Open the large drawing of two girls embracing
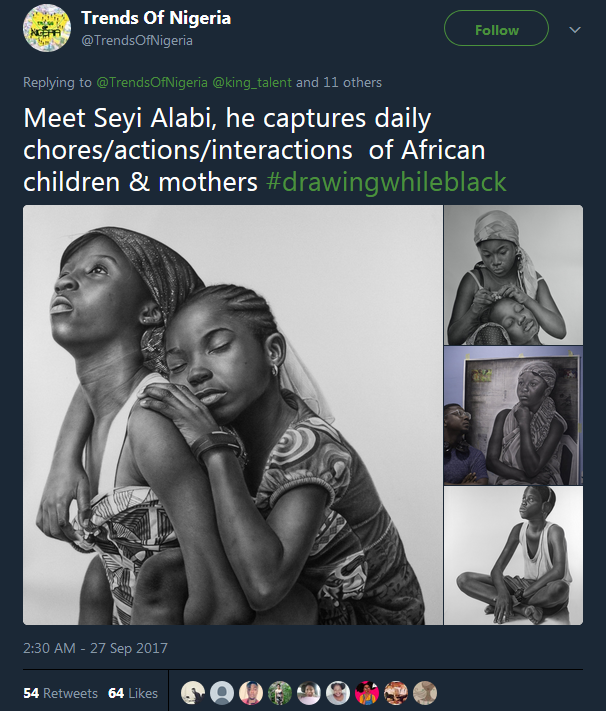Screen dimensions: 606x711 click(232, 415)
